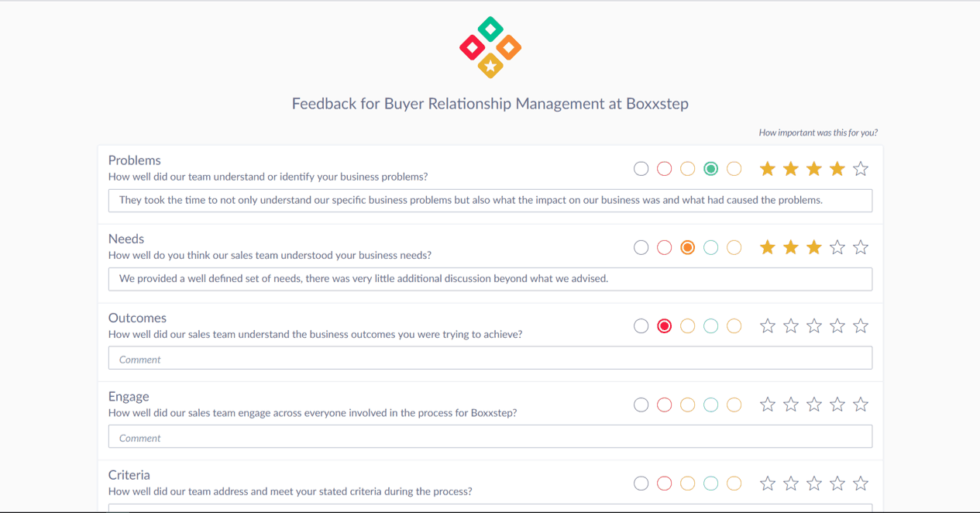Set Criteria importance to five stars
This screenshot has height=513, width=980.
(860, 484)
